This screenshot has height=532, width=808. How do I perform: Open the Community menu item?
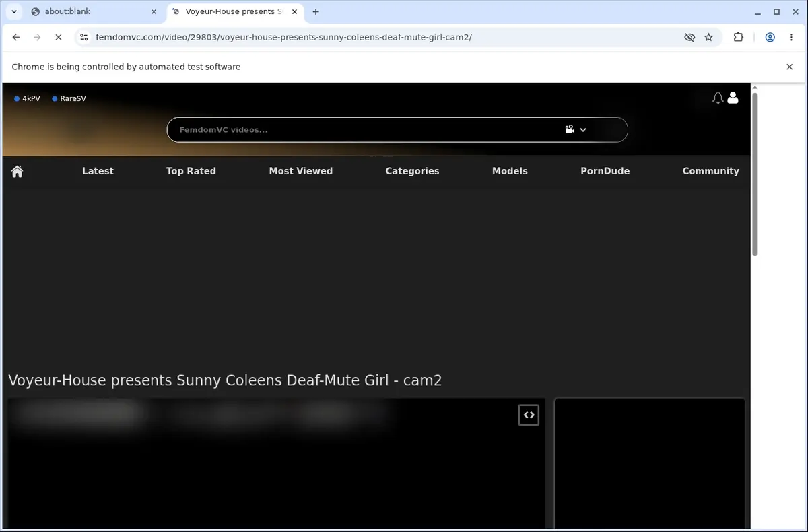tap(711, 171)
